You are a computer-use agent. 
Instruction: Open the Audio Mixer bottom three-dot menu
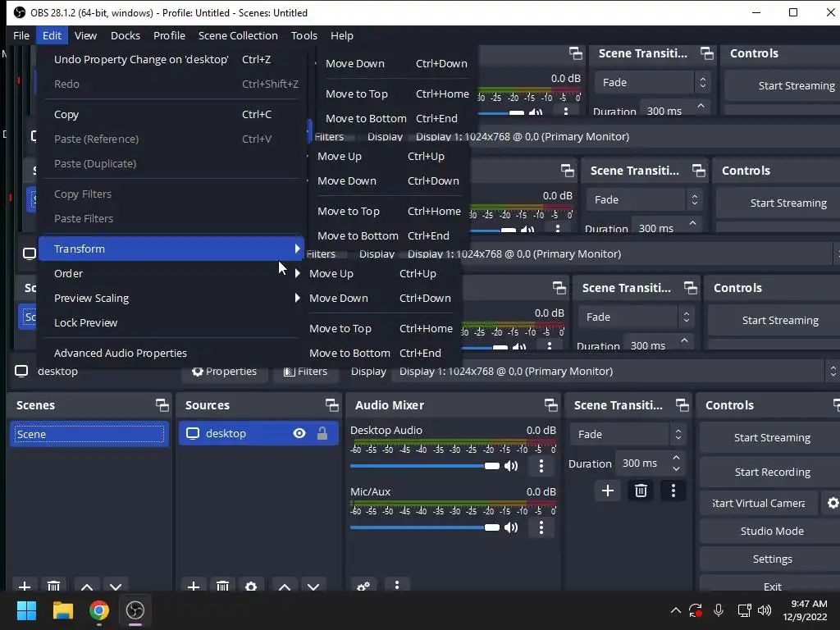click(x=396, y=586)
